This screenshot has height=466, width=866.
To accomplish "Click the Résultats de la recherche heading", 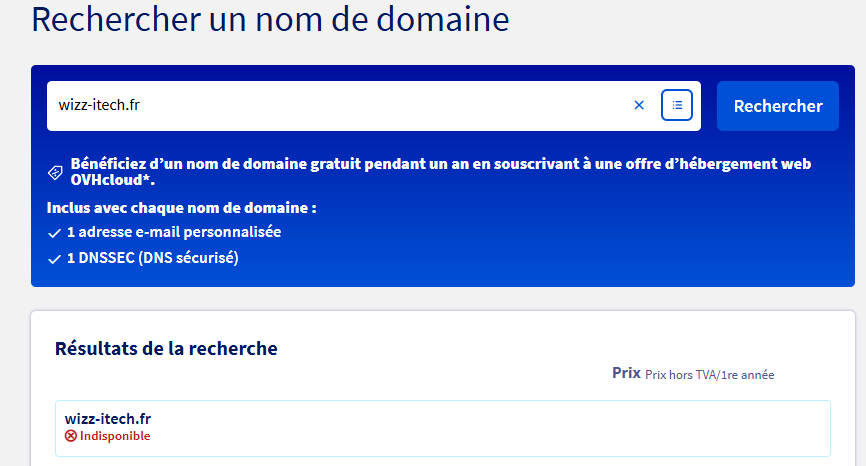I will click(x=166, y=348).
